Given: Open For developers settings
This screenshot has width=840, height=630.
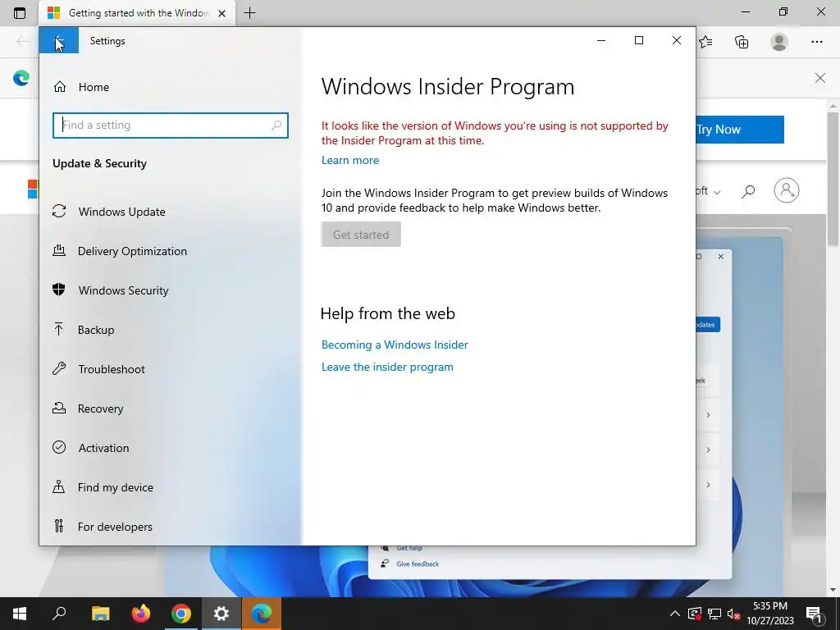Looking at the screenshot, I should pos(171,527).
